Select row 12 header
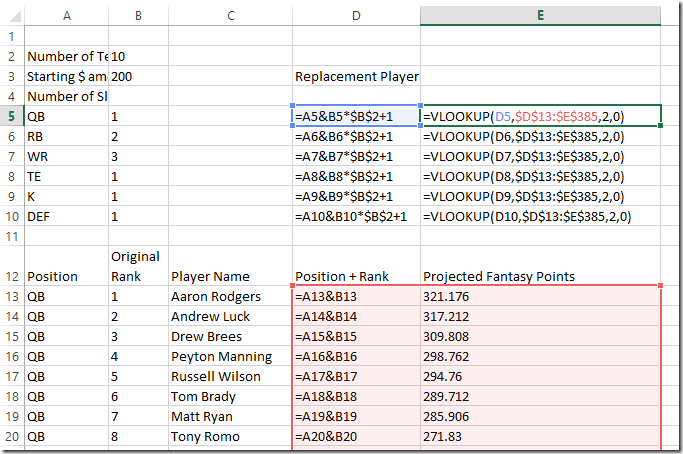Viewport: 683px width, 454px height. (12, 266)
